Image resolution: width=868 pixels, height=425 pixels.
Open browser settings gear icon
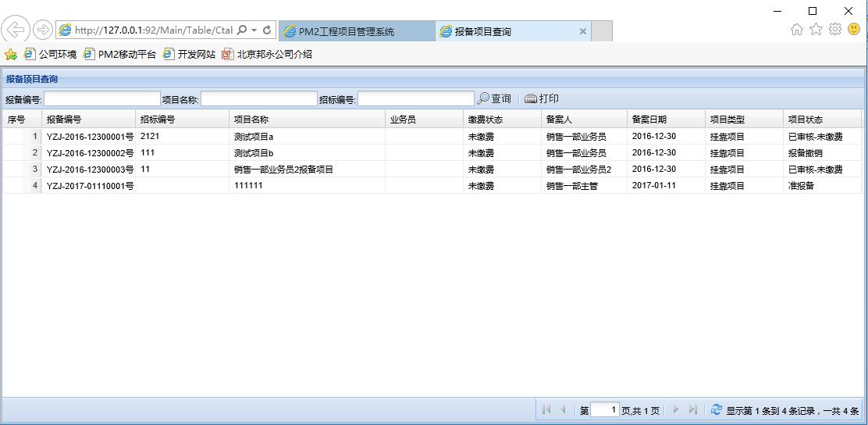tap(834, 29)
